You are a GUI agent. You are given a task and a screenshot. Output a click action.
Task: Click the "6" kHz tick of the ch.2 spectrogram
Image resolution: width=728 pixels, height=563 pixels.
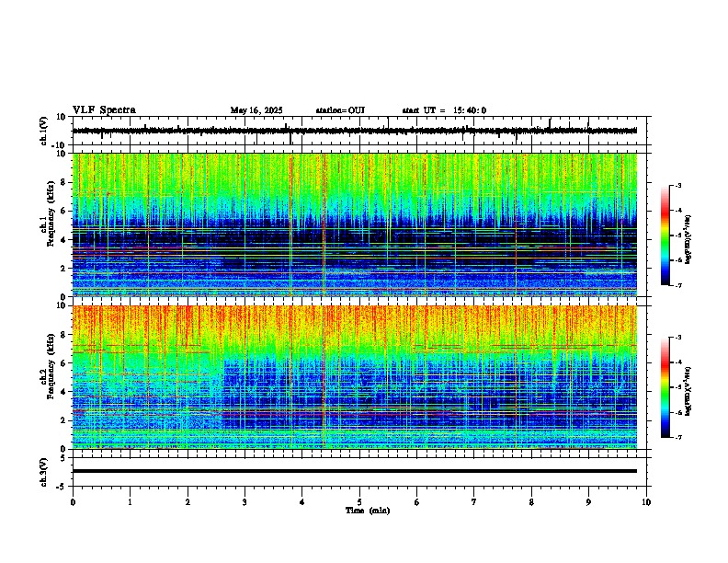[x=64, y=363]
